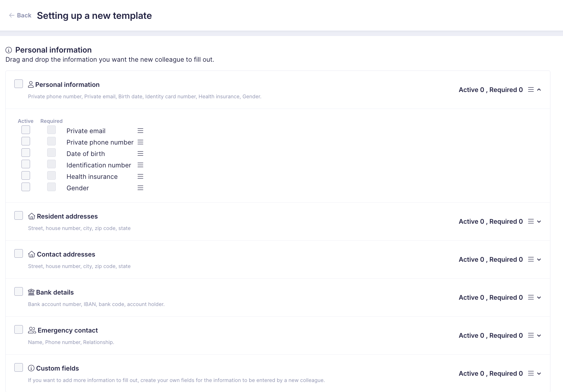Click the Bank details building icon
The image size is (563, 392).
coord(31,292)
